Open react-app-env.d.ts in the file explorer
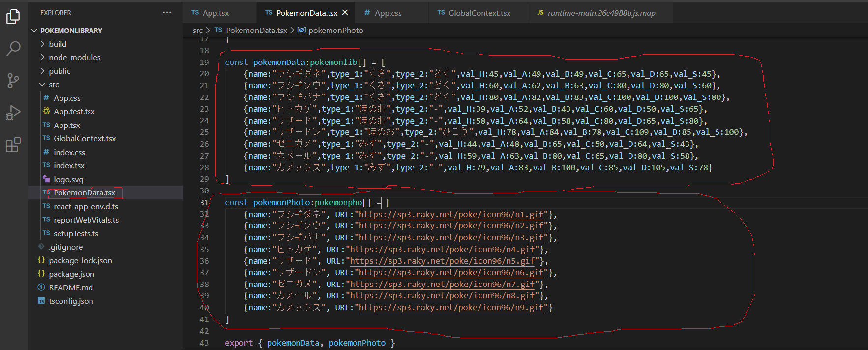868x350 pixels. coord(105,206)
